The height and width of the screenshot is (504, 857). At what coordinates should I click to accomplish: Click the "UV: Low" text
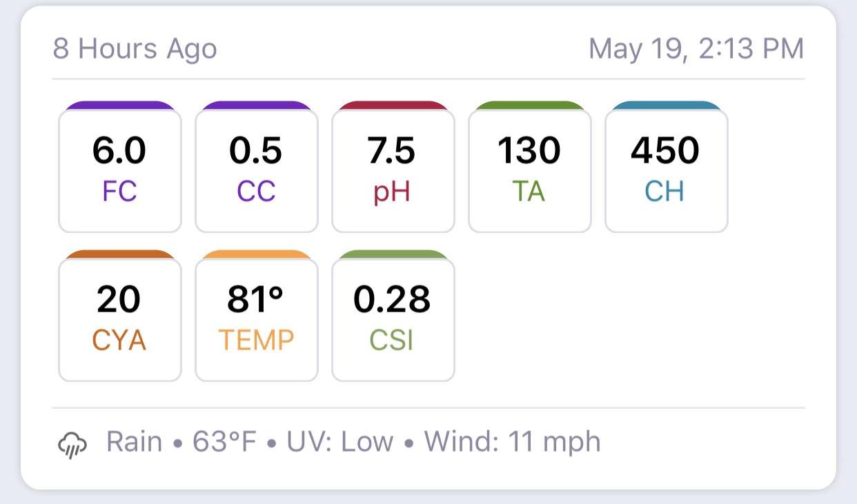coord(340,441)
